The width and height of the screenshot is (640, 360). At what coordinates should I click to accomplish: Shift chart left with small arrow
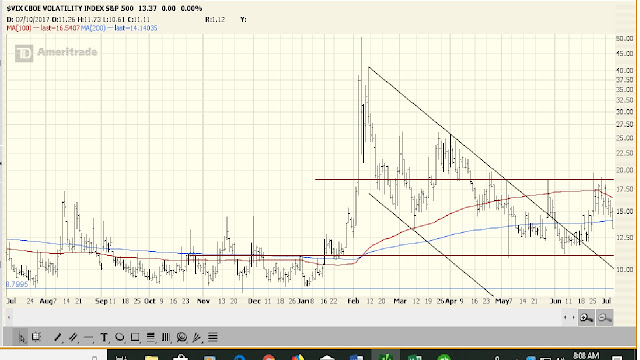point(565,318)
